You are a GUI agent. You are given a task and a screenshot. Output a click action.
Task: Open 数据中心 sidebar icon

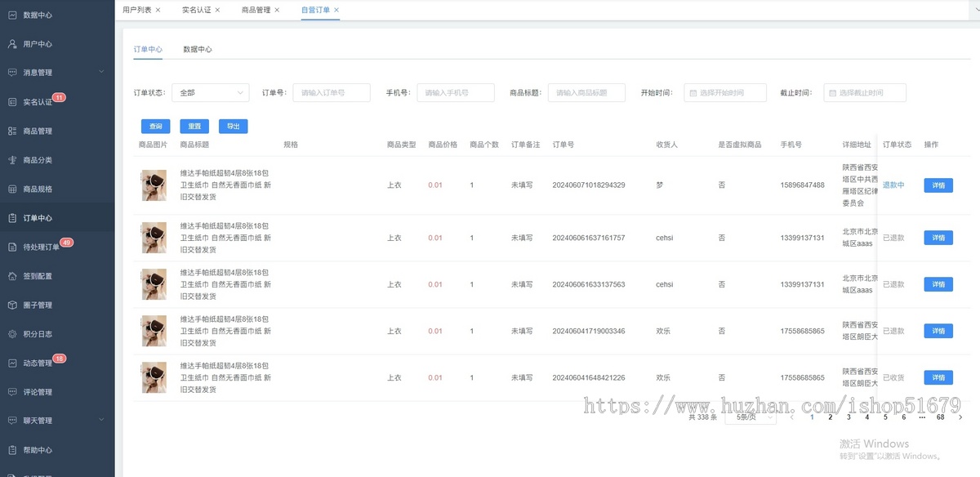(x=12, y=15)
